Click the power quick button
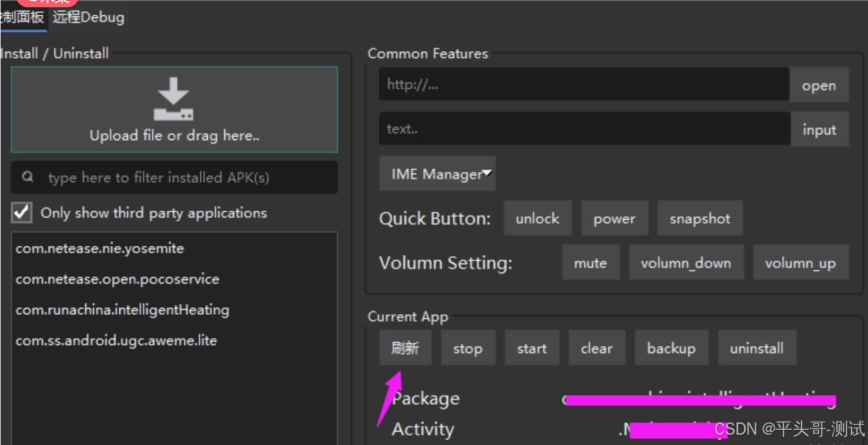This screenshot has width=868, height=445. [615, 219]
